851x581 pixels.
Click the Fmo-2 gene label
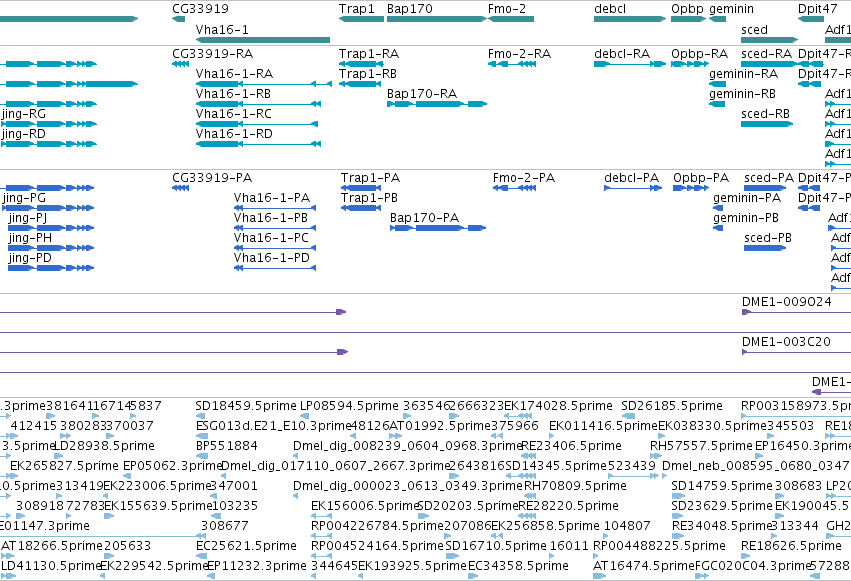tap(507, 9)
